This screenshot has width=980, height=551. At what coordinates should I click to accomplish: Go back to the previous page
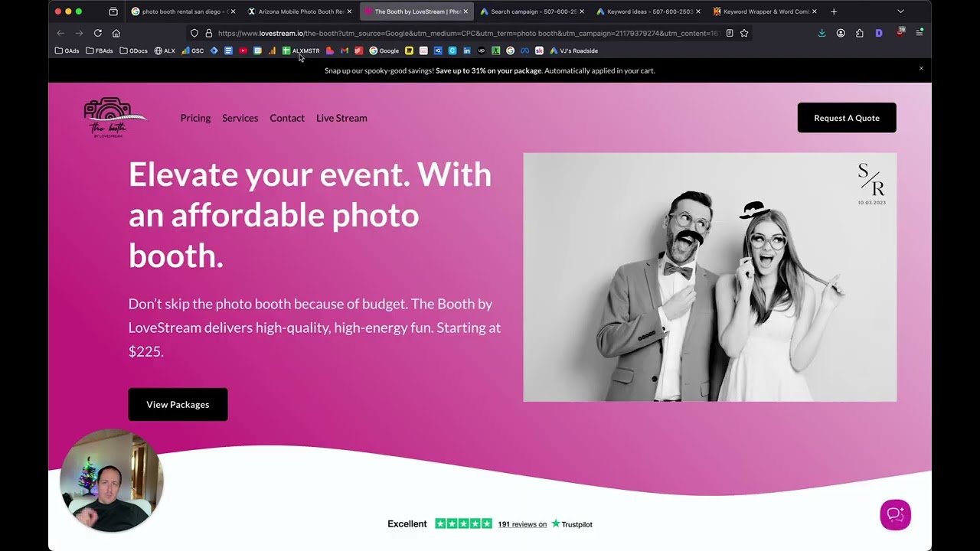(x=60, y=33)
